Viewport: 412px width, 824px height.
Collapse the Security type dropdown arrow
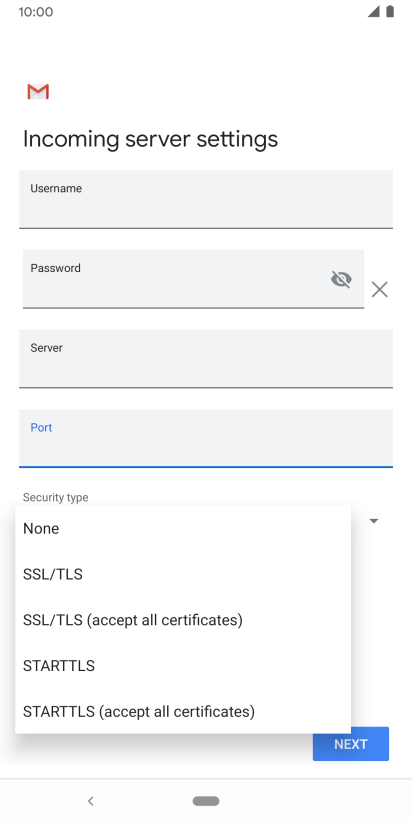(x=374, y=521)
